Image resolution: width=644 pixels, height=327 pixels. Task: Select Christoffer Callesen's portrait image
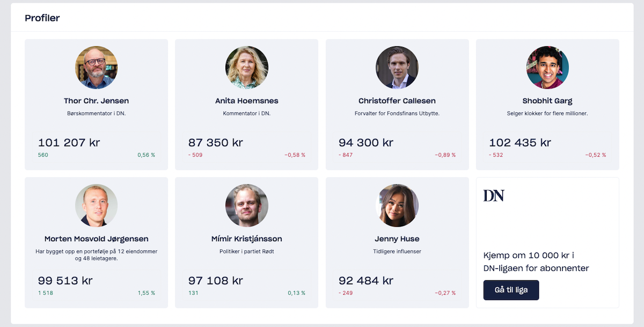[x=397, y=67]
